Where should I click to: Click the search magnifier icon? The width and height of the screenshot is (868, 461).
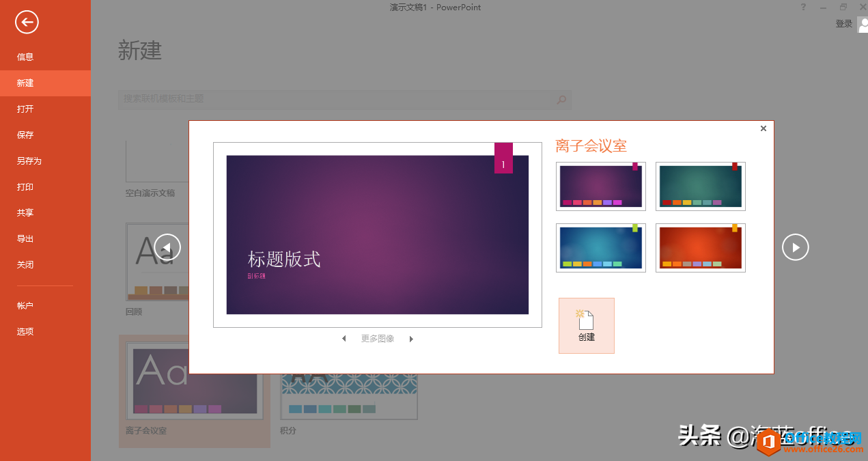(561, 100)
